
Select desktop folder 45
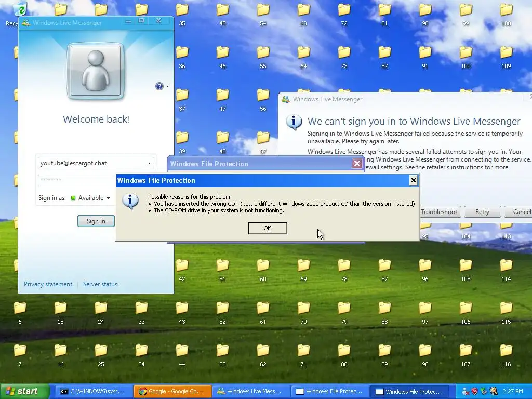click(x=222, y=14)
